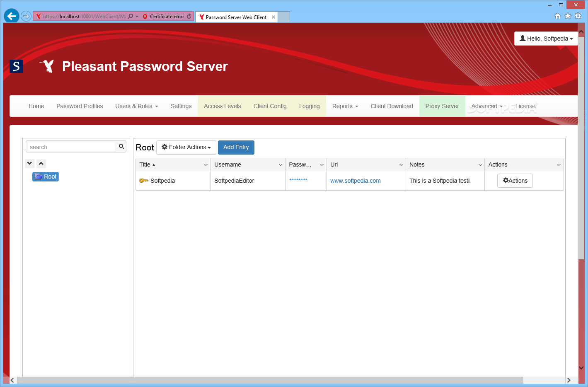Click the vertical scrollbar up arrow
588x387 pixels.
[581, 32]
